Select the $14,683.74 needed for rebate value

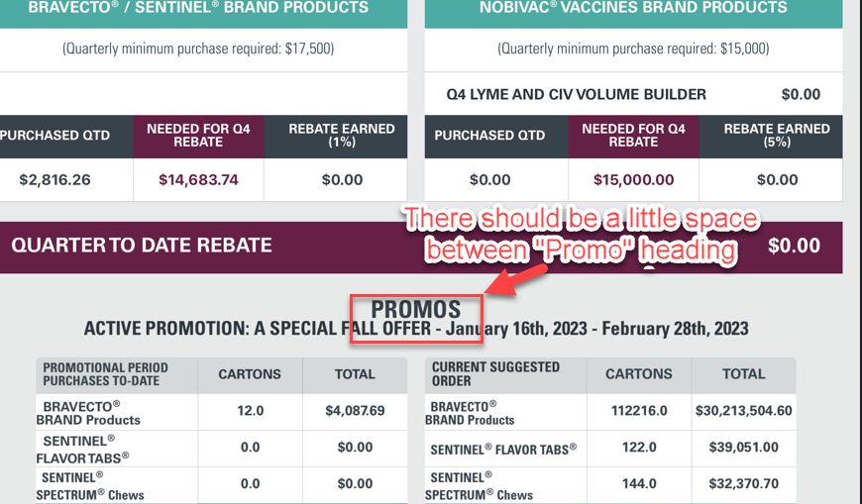pos(198,180)
